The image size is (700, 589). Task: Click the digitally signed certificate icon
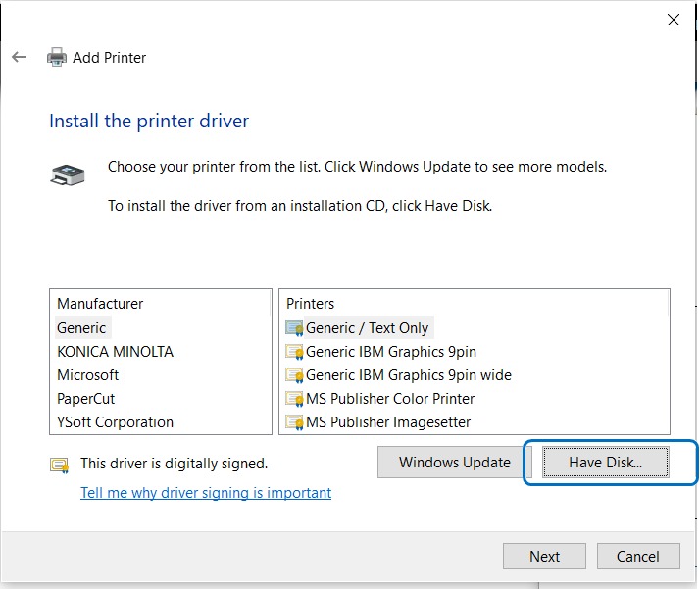pyautogui.click(x=60, y=464)
